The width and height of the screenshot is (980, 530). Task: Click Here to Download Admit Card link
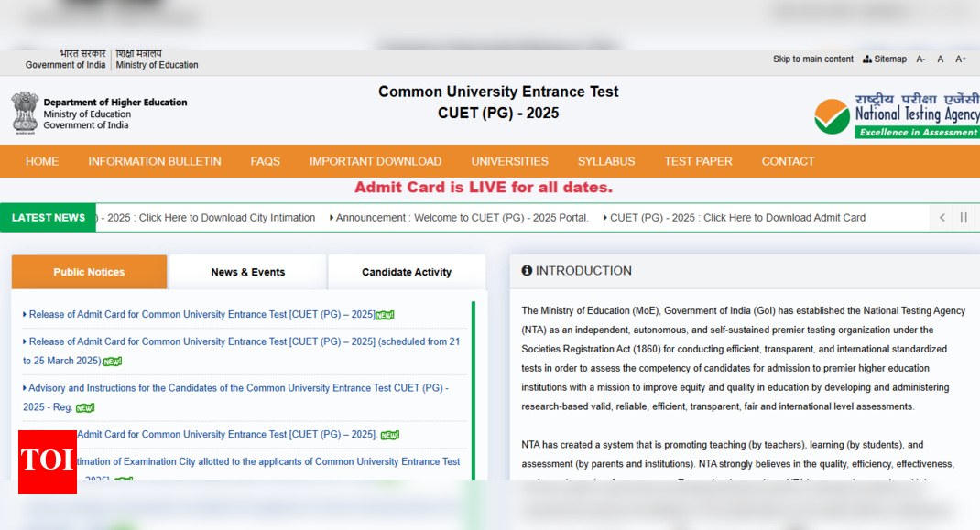pyautogui.click(x=735, y=218)
